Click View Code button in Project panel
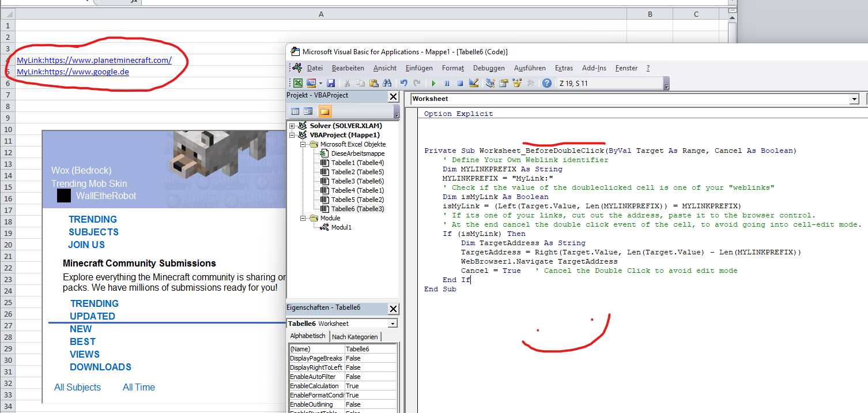Screen dimensions: 868x413 point(295,111)
